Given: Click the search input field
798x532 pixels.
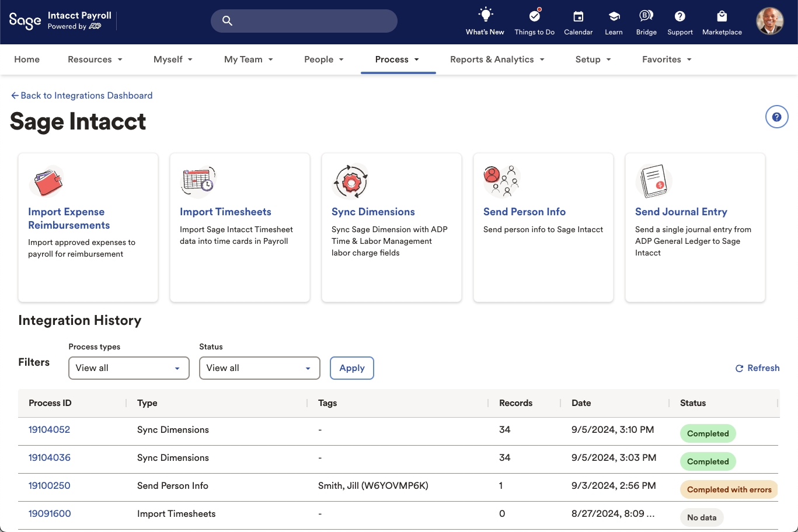Looking at the screenshot, I should pyautogui.click(x=312, y=21).
